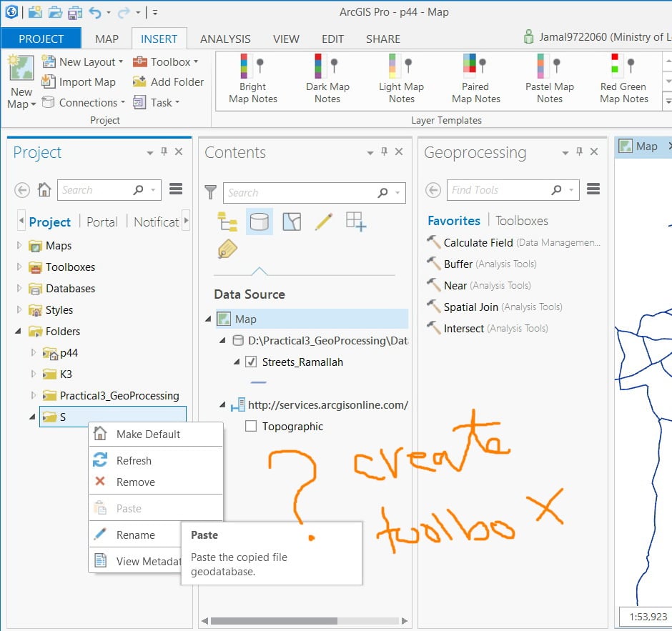Switch to List By Editing pencil icon
This screenshot has height=631, width=672.
(324, 222)
